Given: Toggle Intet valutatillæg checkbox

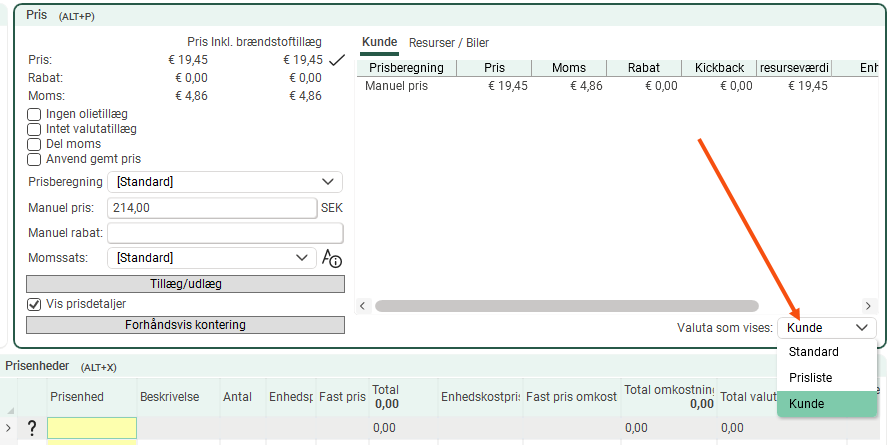Looking at the screenshot, I should (x=34, y=129).
